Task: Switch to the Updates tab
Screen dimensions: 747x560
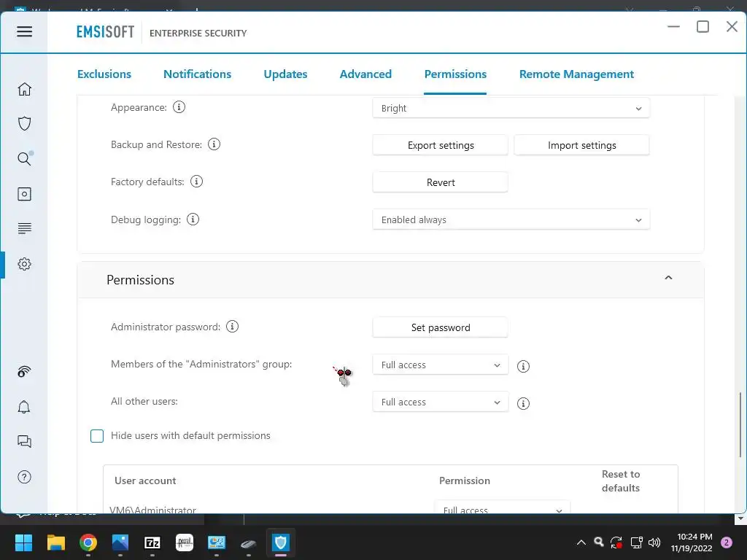Action: [285, 74]
